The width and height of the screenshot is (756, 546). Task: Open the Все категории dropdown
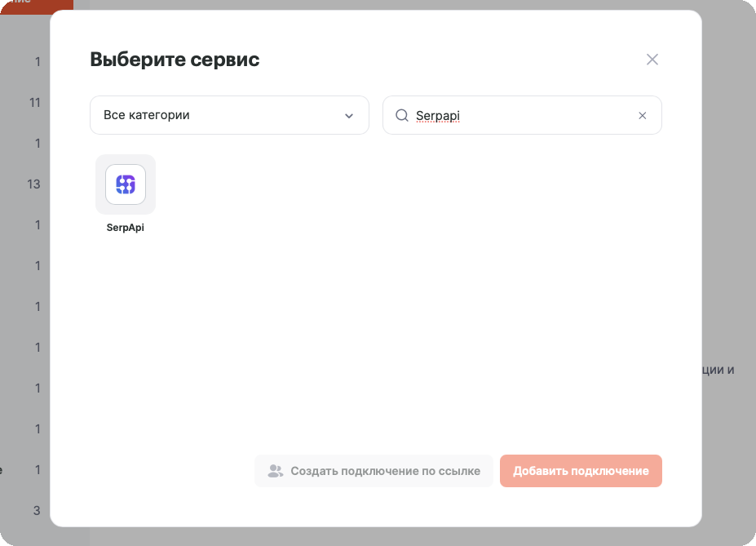click(x=229, y=115)
